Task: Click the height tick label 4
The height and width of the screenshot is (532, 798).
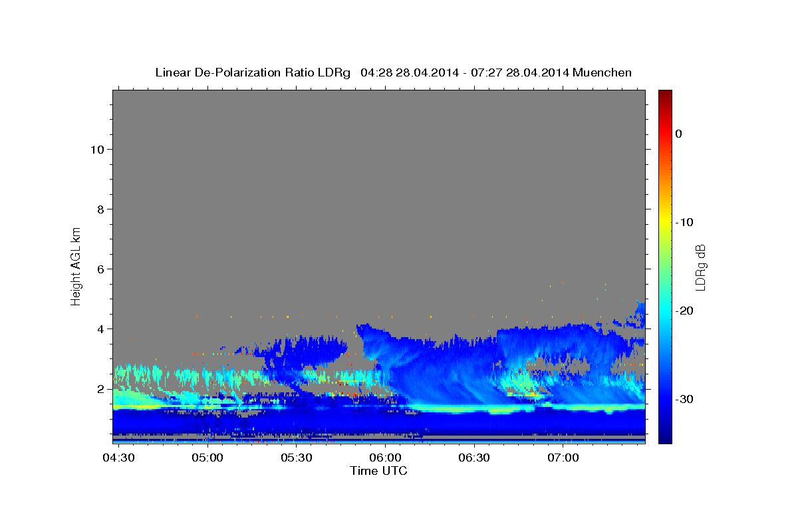Action: point(101,329)
